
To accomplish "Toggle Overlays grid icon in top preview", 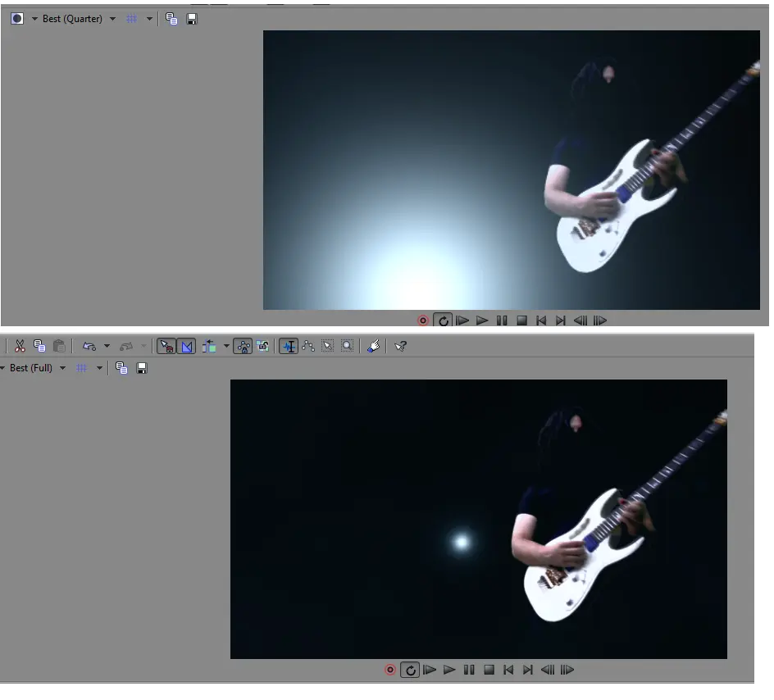I will (x=131, y=19).
